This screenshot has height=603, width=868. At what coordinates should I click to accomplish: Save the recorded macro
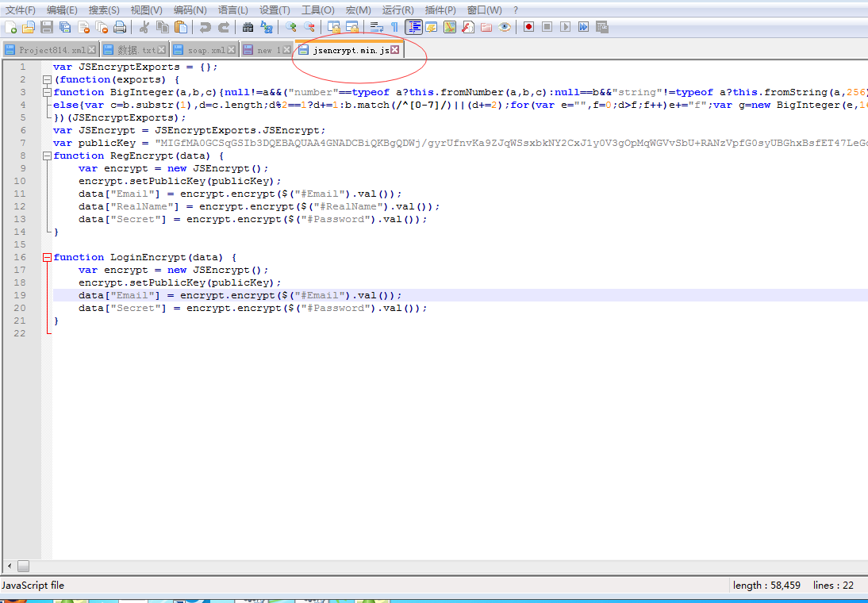click(601, 26)
